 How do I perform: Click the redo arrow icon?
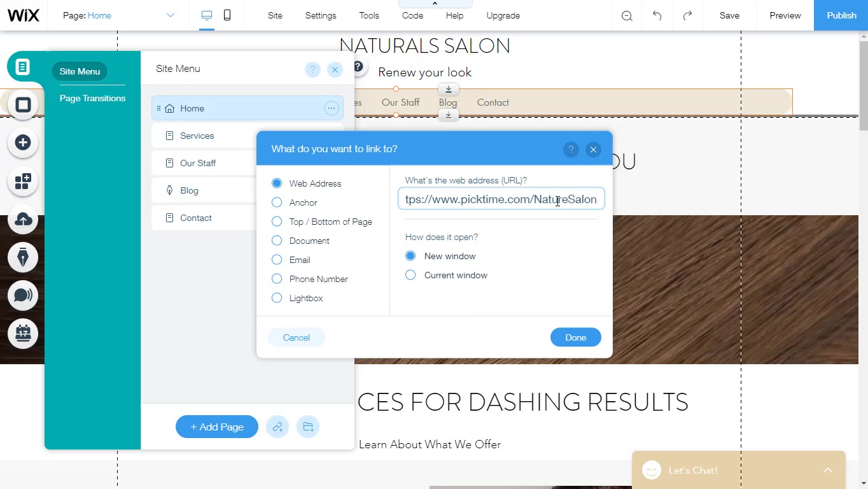[687, 15]
